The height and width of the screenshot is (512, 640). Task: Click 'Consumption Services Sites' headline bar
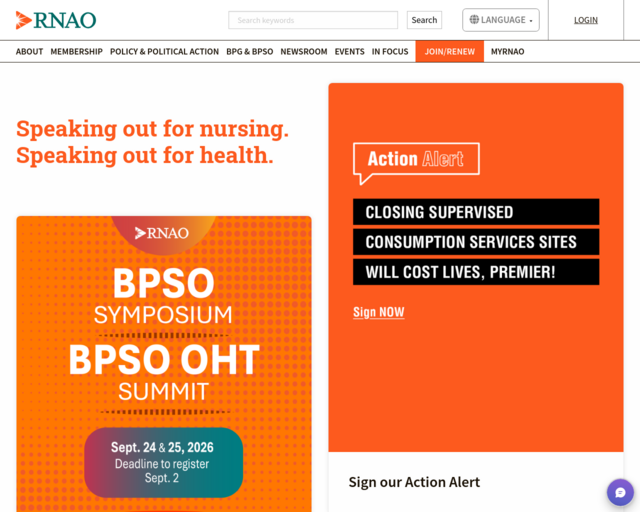click(x=476, y=242)
